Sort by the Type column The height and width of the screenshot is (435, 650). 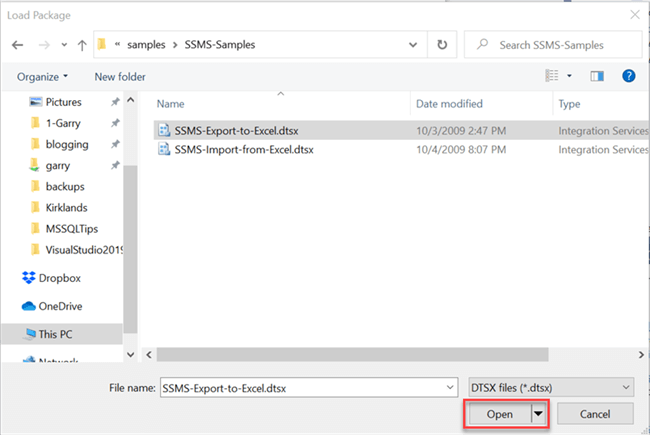569,104
